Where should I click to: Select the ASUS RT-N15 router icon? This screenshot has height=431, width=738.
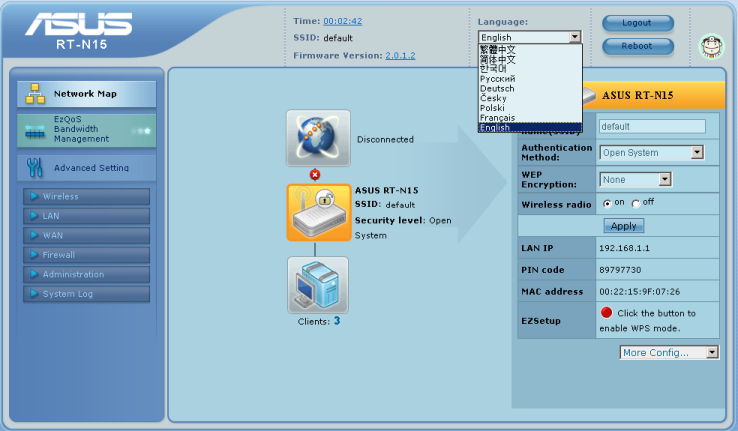pyautogui.click(x=319, y=212)
